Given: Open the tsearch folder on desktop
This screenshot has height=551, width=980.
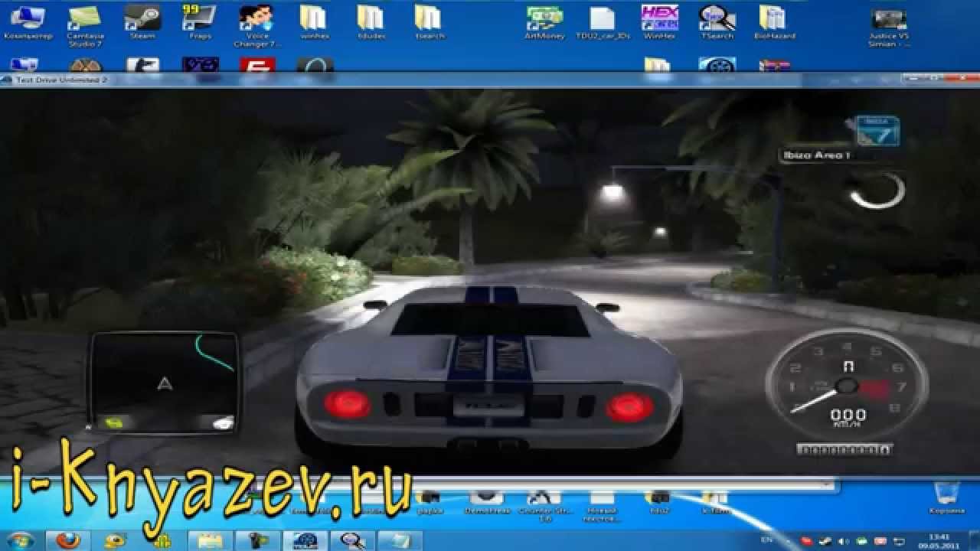Looking at the screenshot, I should coord(428,21).
